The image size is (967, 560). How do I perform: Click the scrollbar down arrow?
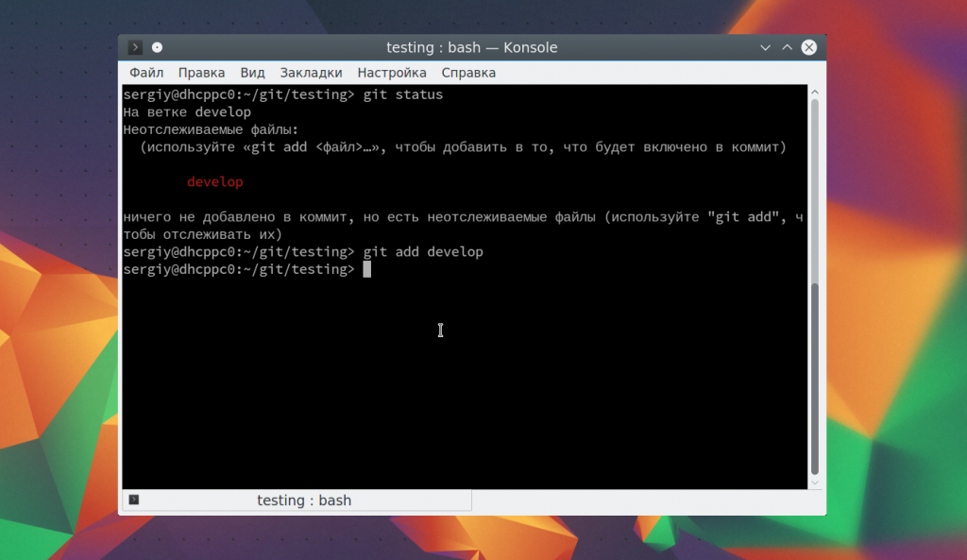click(816, 483)
